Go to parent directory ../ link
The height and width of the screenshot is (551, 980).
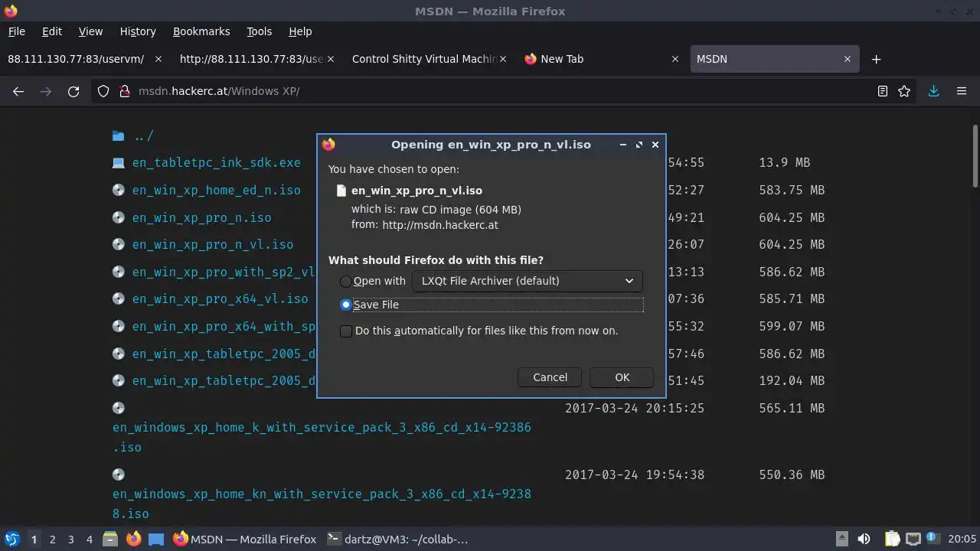tap(144, 135)
